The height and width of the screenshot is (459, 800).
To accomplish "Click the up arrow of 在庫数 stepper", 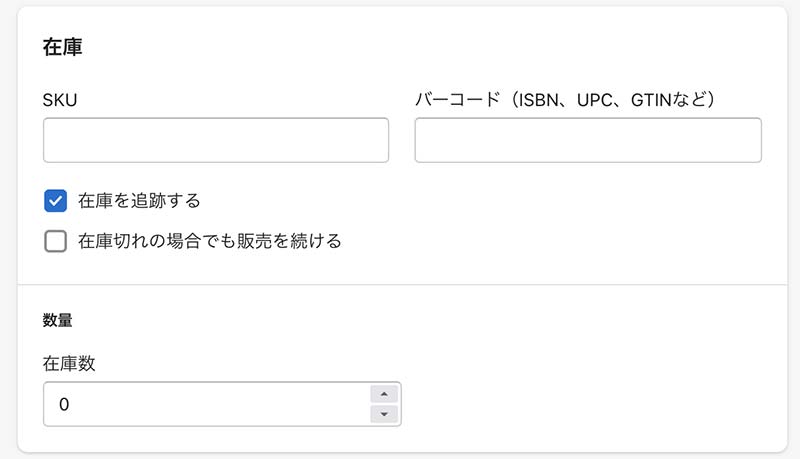I will [384, 394].
